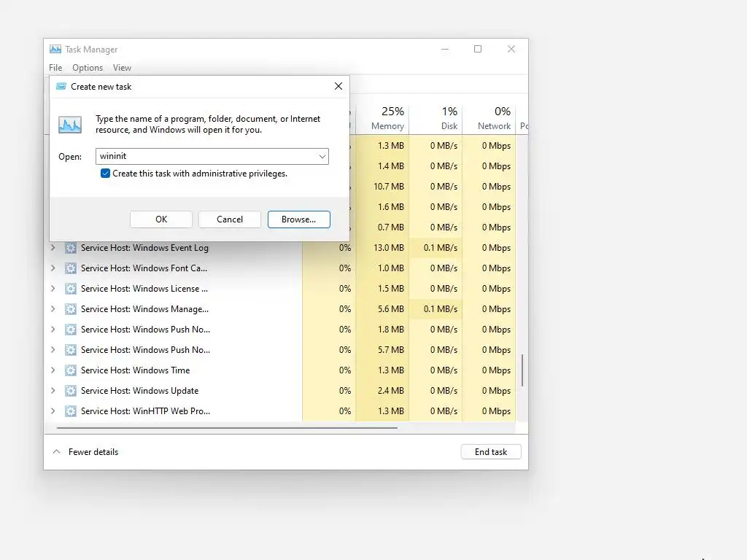Click the 1.5 MB memory value
This screenshot has width=747, height=560.
point(391,289)
